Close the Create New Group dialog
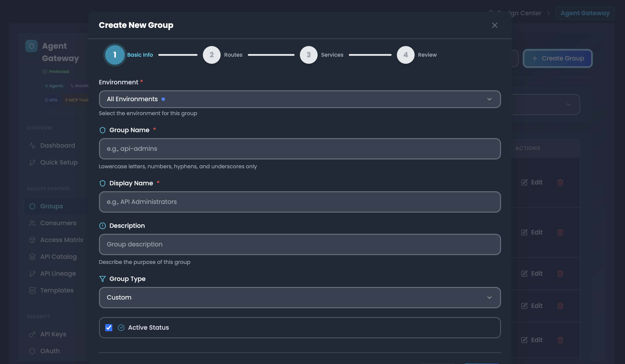The height and width of the screenshot is (364, 625). [495, 25]
